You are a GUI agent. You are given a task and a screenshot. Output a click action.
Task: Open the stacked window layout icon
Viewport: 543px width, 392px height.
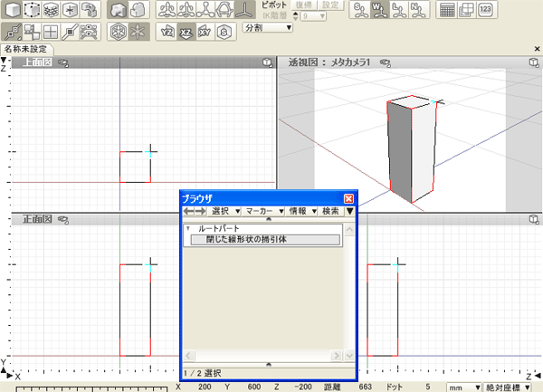pyautogui.click(x=466, y=10)
